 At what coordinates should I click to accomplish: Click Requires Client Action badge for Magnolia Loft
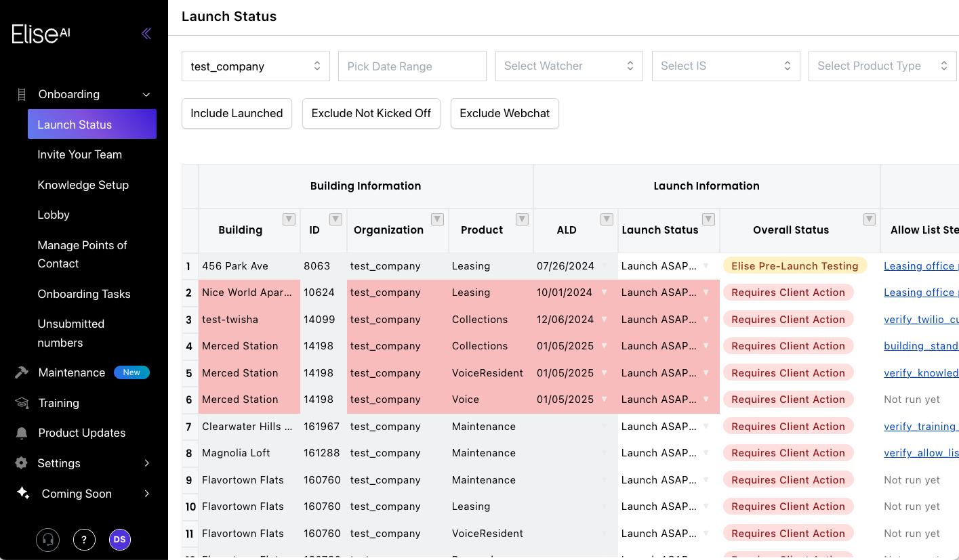coord(788,453)
